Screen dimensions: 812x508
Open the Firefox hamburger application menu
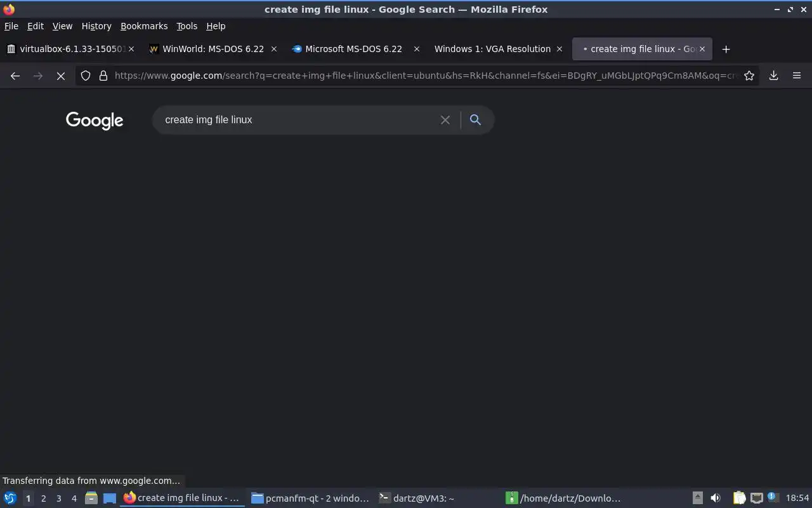797,76
